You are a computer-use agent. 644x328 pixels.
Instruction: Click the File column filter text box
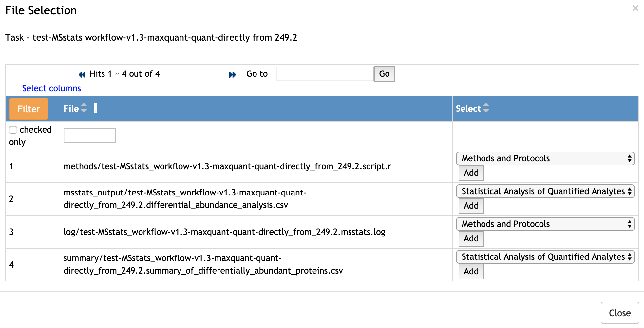[89, 135]
